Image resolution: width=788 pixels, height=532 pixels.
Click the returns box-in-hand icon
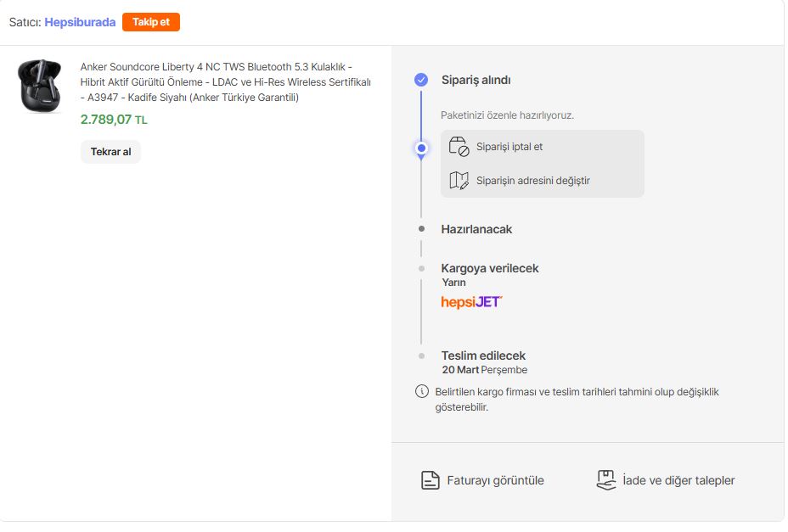(605, 480)
